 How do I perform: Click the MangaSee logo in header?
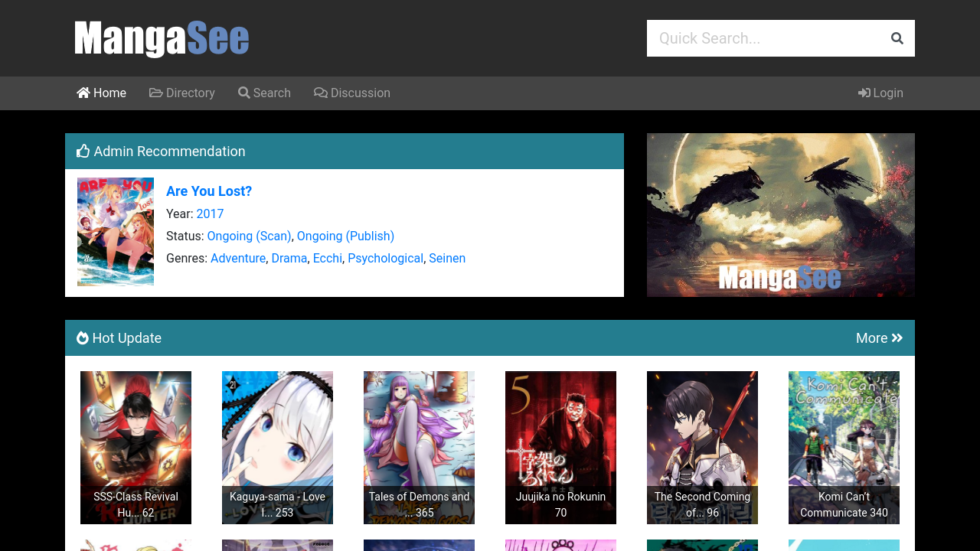pyautogui.click(x=162, y=38)
